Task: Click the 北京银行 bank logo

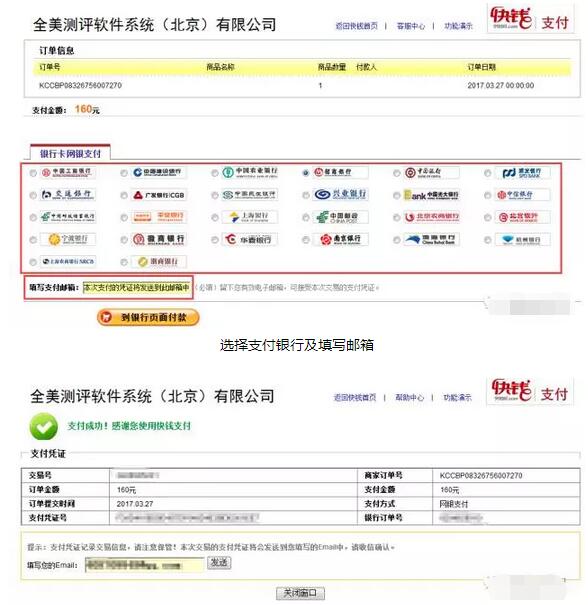Action: 522,217
